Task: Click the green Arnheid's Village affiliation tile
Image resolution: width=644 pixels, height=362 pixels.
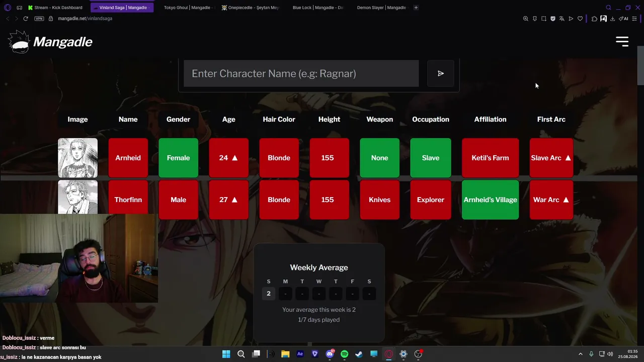Action: tap(490, 200)
